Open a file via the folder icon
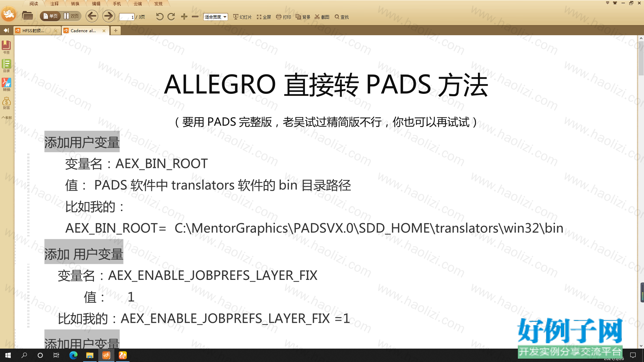Image resolution: width=644 pixels, height=362 pixels. [27, 16]
